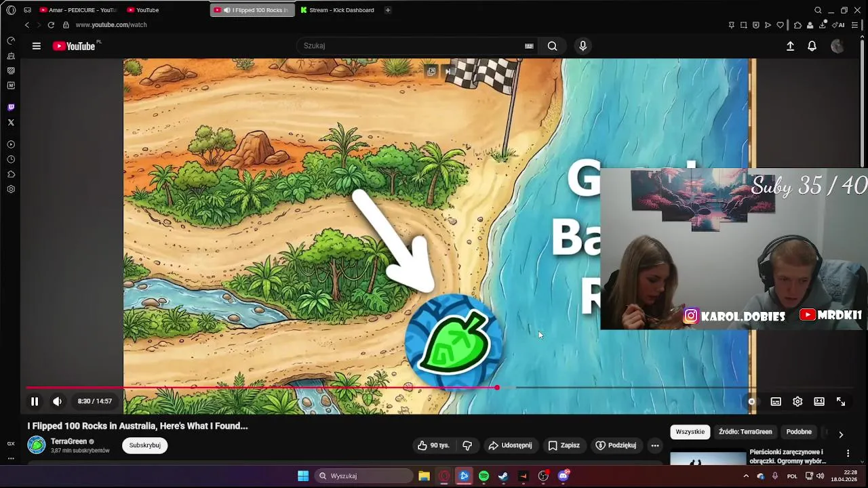Open the video player settings gear
Image resolution: width=868 pixels, height=488 pixels.
(x=797, y=401)
